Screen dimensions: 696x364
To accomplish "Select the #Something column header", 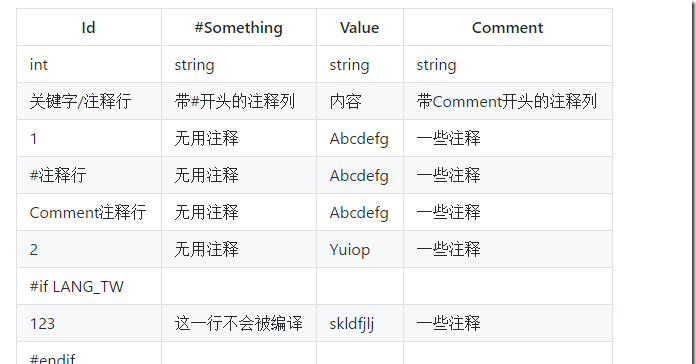I will click(x=239, y=28).
